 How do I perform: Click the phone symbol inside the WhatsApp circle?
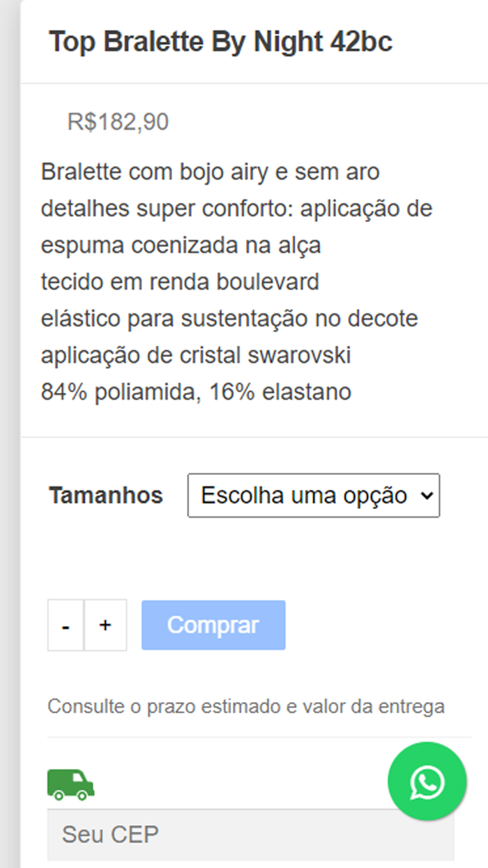pyautogui.click(x=426, y=781)
